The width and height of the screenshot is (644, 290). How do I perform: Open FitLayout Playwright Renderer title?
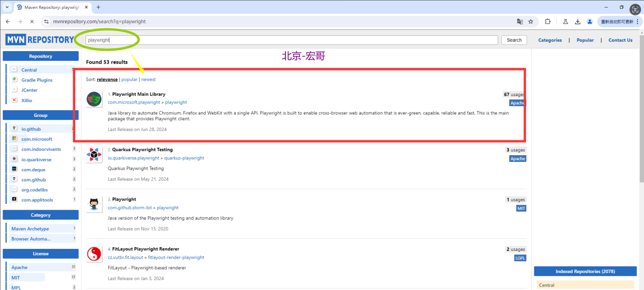(x=146, y=249)
